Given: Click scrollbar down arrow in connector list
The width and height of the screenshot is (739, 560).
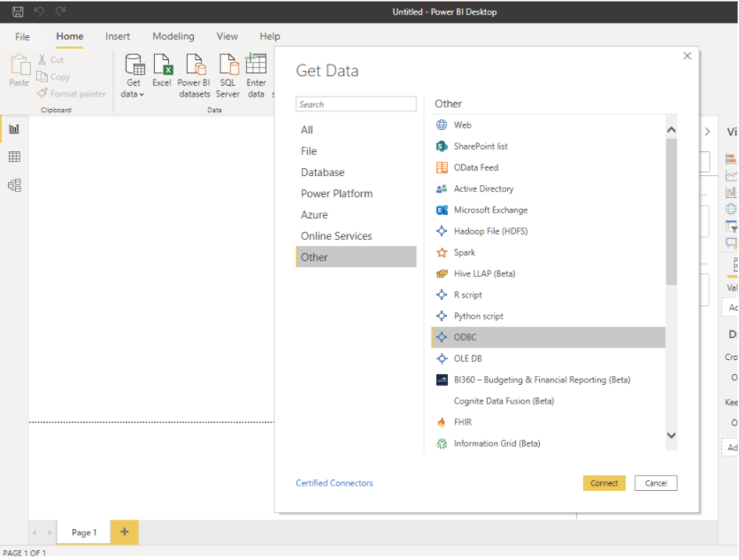Looking at the screenshot, I should pyautogui.click(x=671, y=435).
